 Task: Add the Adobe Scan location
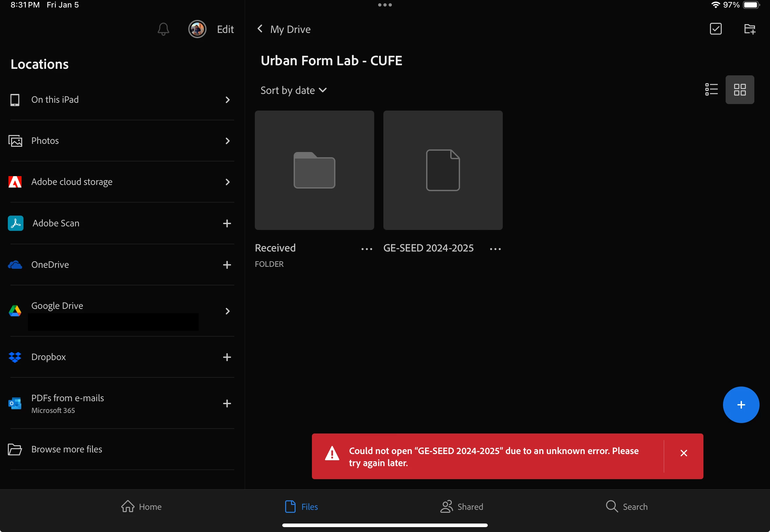click(x=227, y=223)
